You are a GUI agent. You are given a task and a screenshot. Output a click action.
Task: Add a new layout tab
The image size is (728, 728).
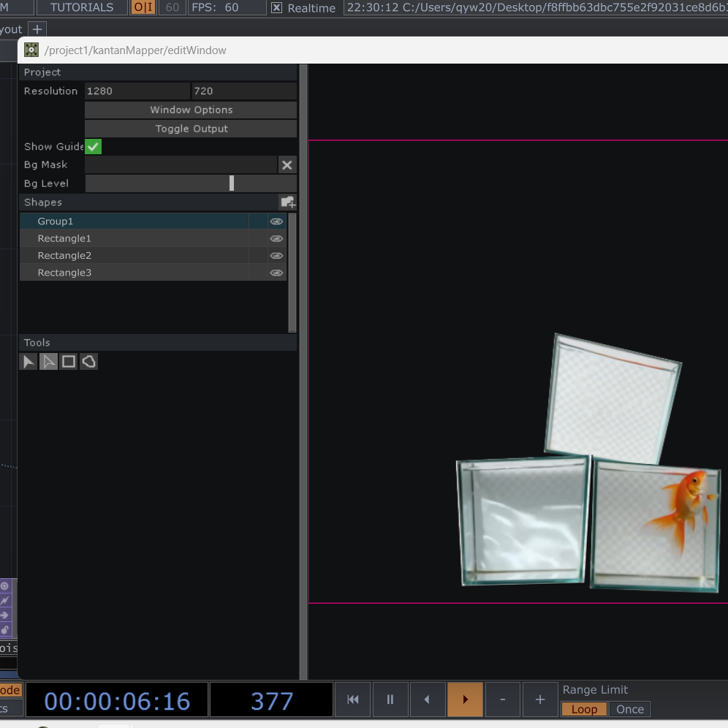pyautogui.click(x=37, y=29)
